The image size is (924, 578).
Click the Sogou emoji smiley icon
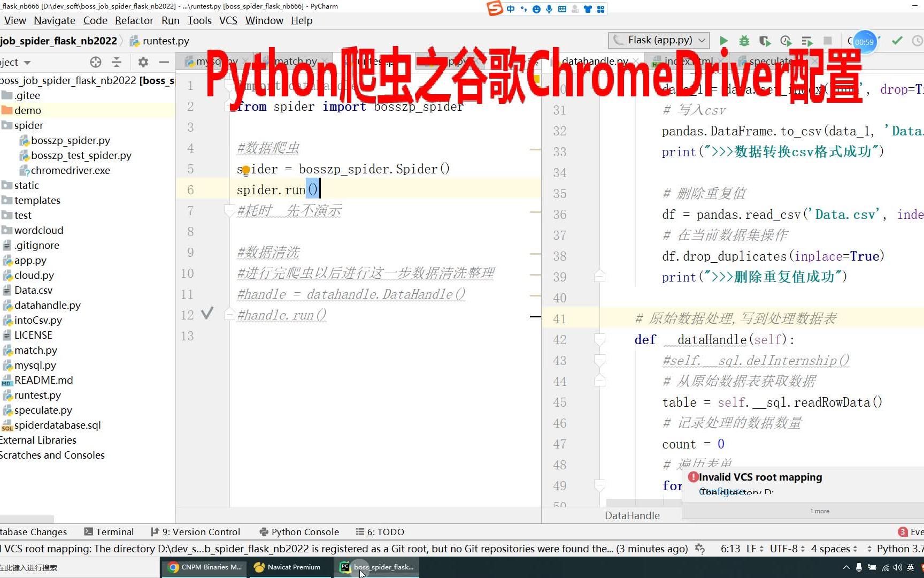[x=536, y=9]
